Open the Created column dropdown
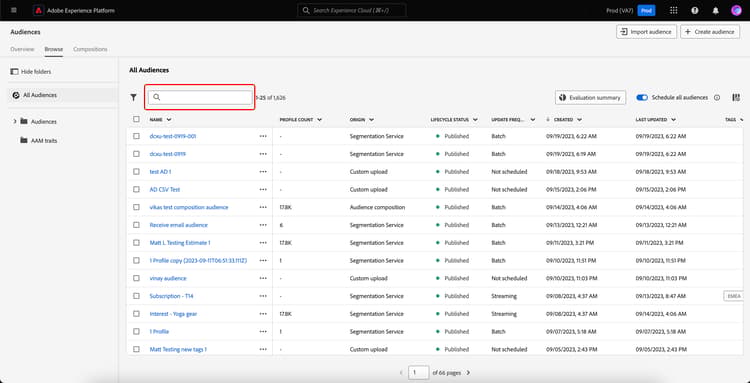The height and width of the screenshot is (383, 750). (579, 120)
